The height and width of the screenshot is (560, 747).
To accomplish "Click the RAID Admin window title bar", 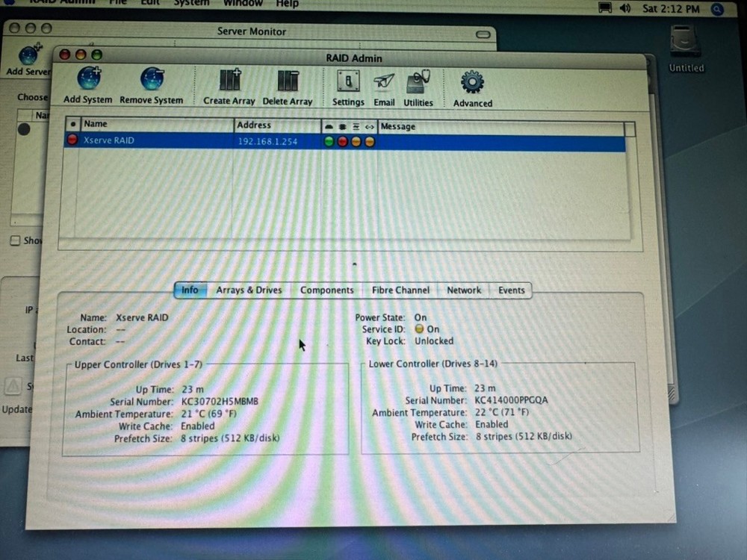I will [353, 58].
